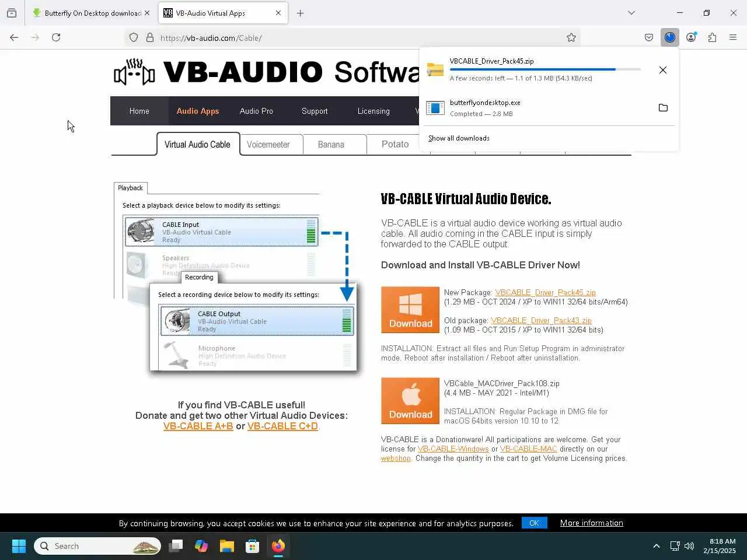Click the tracking protection shield icon
The image size is (747, 560).
click(x=134, y=37)
